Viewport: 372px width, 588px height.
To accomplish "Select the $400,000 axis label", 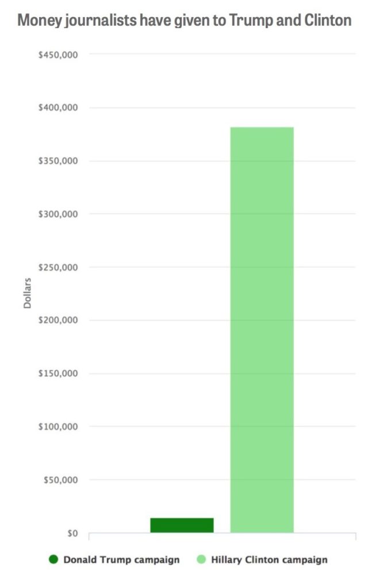I will click(x=57, y=108).
